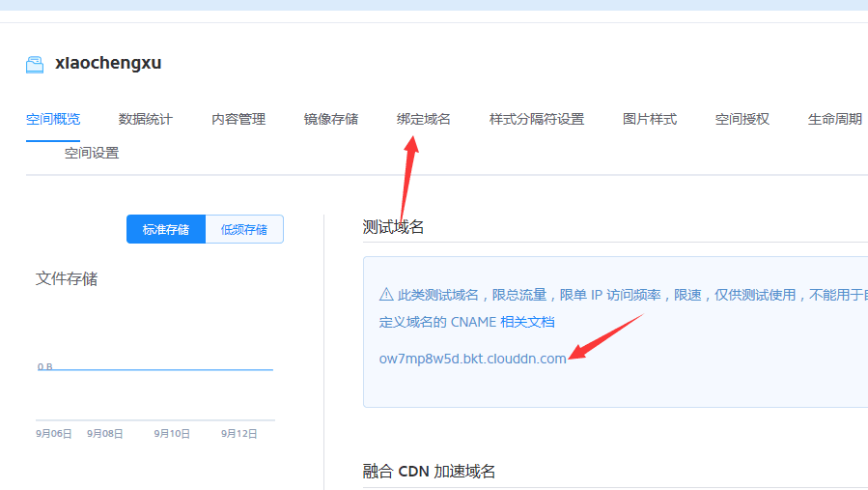The image size is (868, 490).
Task: Click the 文件存储 chart line
Action: coord(154,369)
